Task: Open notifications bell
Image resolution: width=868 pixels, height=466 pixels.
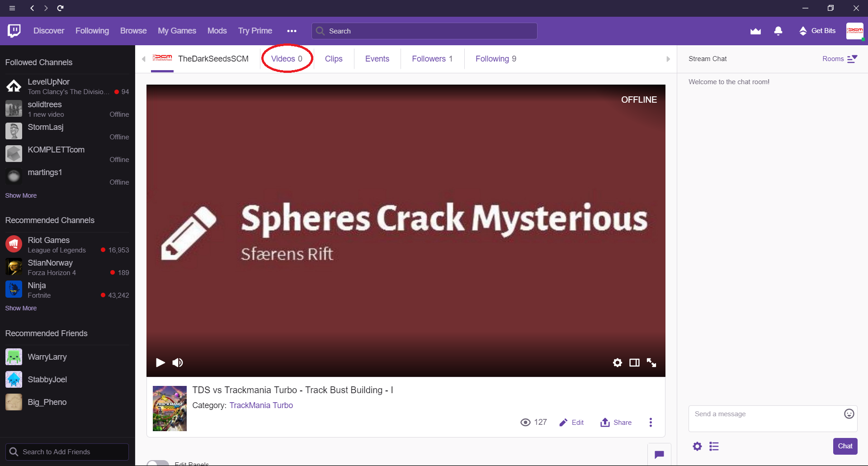Action: tap(778, 31)
